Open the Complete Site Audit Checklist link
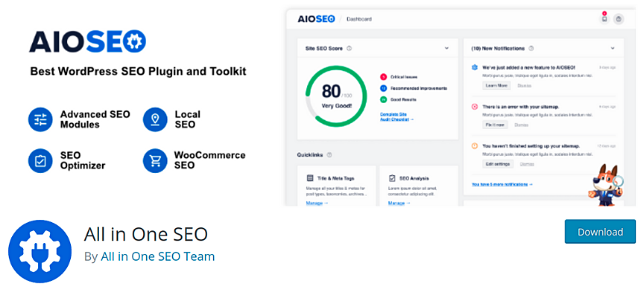This screenshot has height=290, width=644. coord(397,116)
